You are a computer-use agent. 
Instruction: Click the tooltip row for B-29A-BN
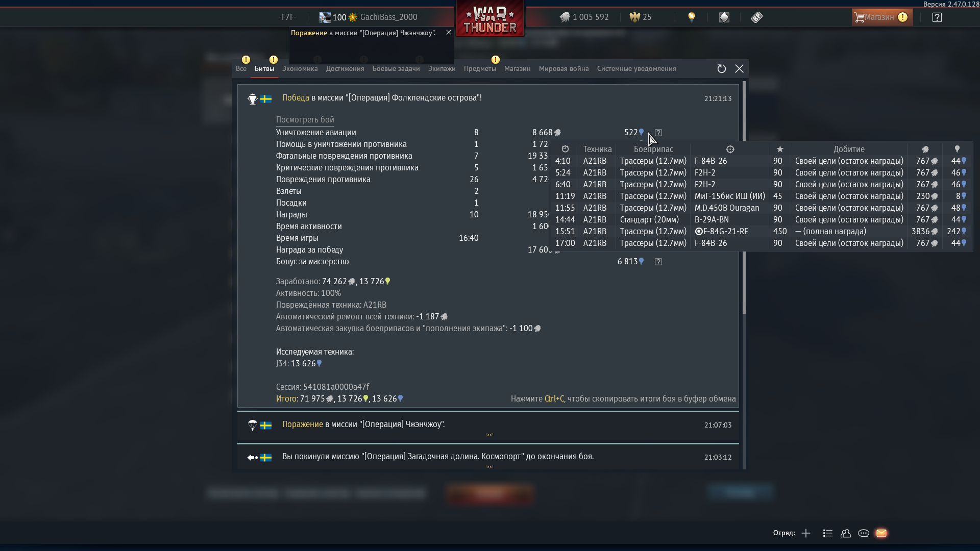pyautogui.click(x=761, y=220)
